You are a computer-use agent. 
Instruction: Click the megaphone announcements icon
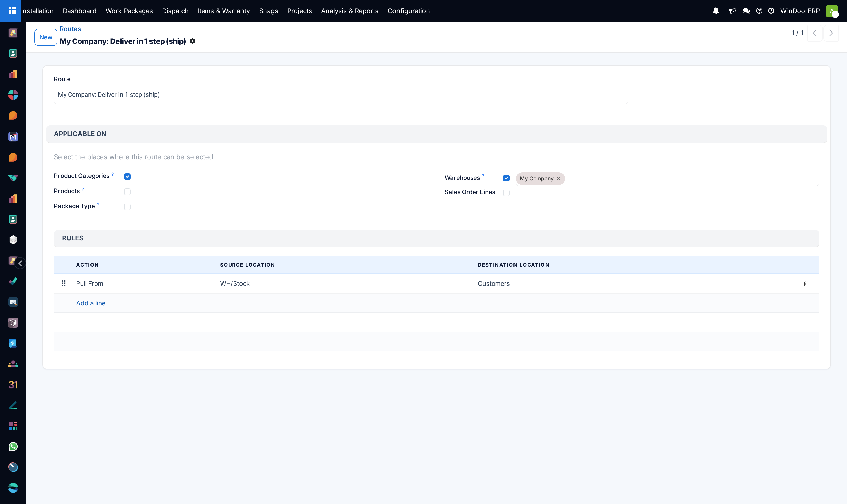[732, 11]
